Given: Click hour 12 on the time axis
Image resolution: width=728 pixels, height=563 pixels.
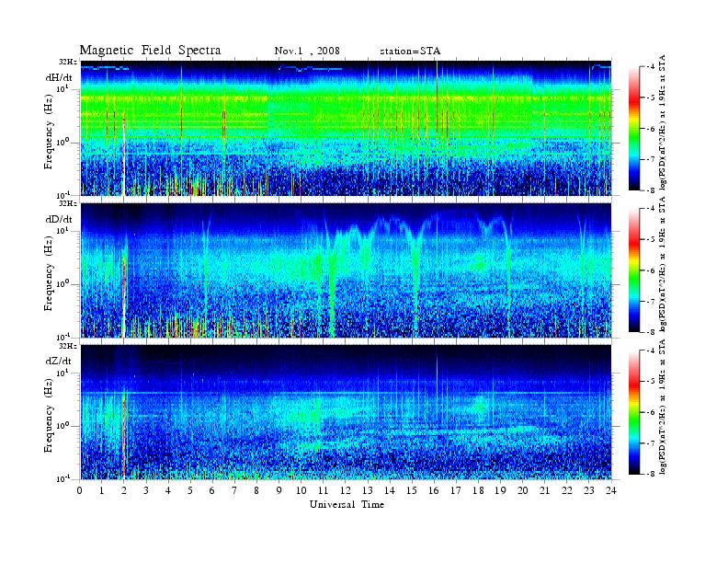Looking at the screenshot, I should pyautogui.click(x=345, y=490).
